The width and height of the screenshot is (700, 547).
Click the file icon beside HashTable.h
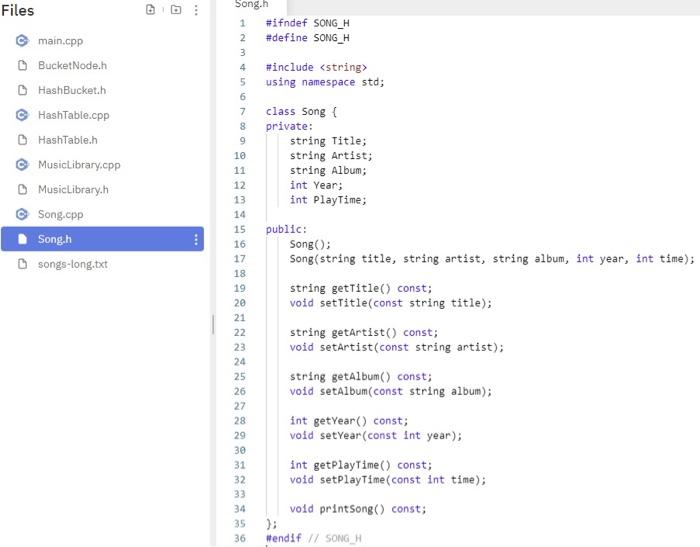(x=22, y=140)
